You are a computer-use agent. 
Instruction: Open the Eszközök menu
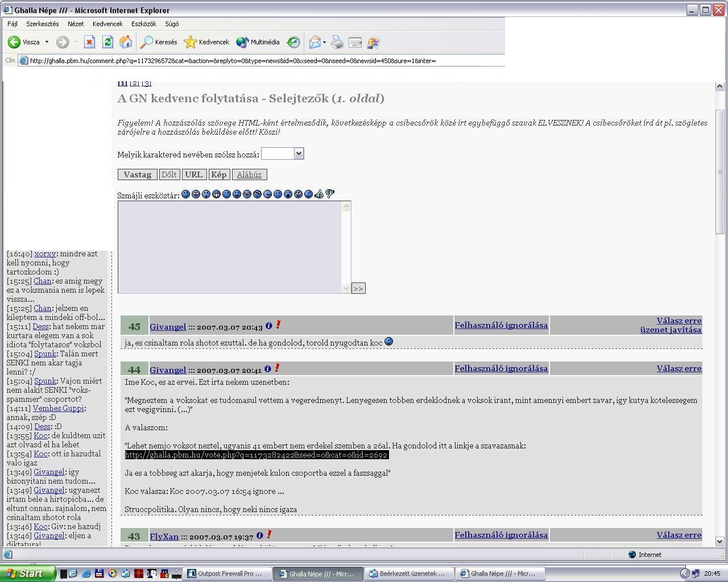143,24
